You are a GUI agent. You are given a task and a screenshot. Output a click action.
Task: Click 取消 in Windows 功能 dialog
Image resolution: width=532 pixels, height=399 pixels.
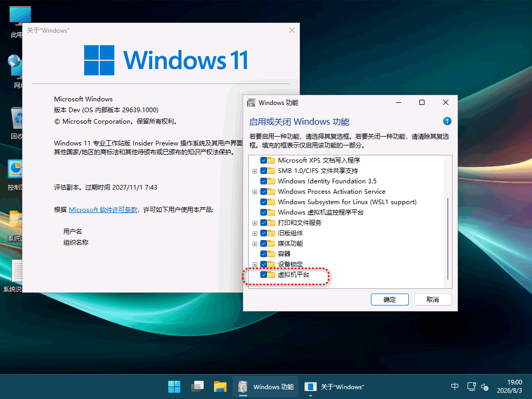pos(433,300)
